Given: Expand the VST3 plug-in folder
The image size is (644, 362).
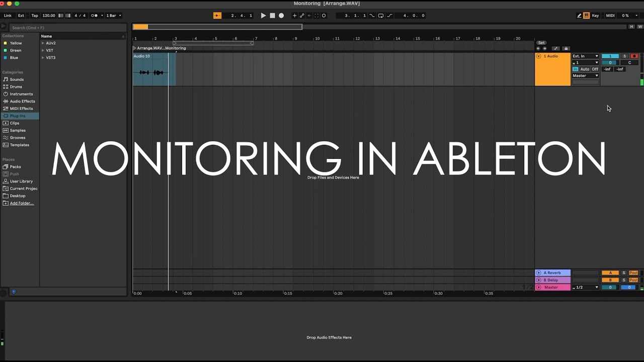Looking at the screenshot, I should click(43, 58).
